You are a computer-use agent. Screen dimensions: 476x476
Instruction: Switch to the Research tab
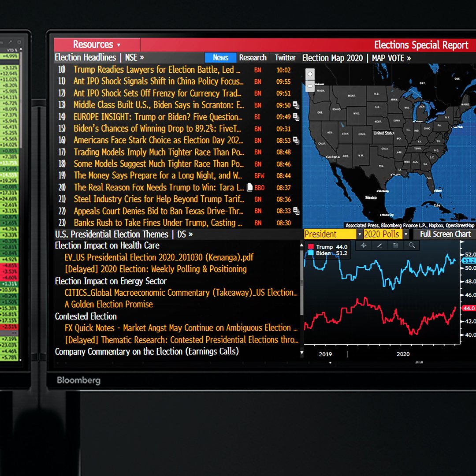tap(253, 57)
